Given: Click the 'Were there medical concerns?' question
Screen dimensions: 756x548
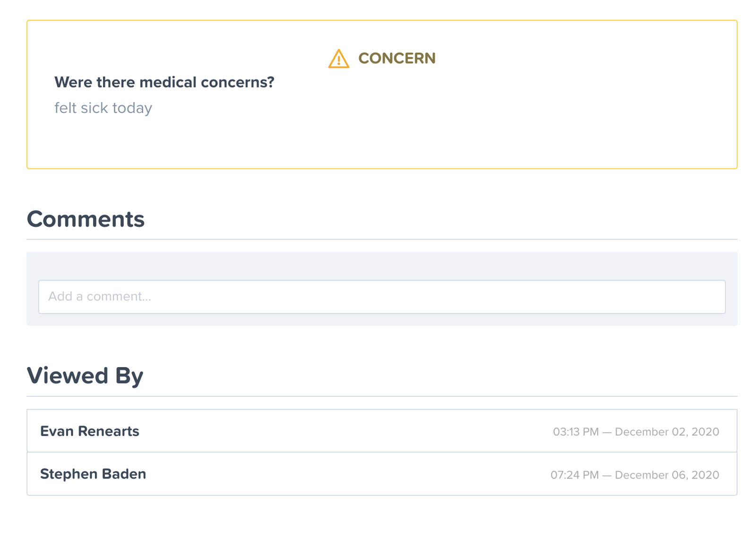Looking at the screenshot, I should pos(164,82).
